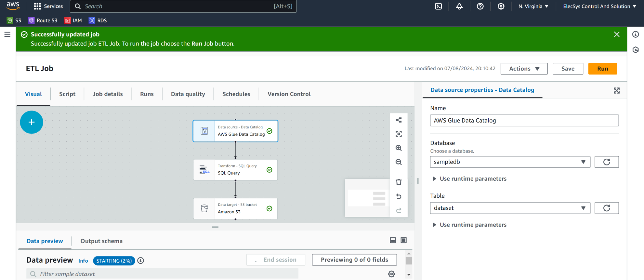Open the Schedules tab
644x280 pixels.
point(236,94)
